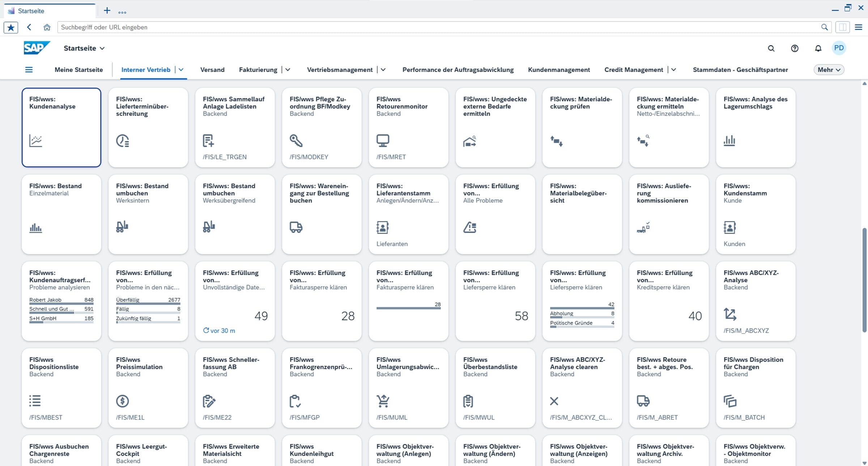Screen dimensions: 868x466
Task: Click the monitor icon on Retourenmonitor tile
Action: (383, 140)
